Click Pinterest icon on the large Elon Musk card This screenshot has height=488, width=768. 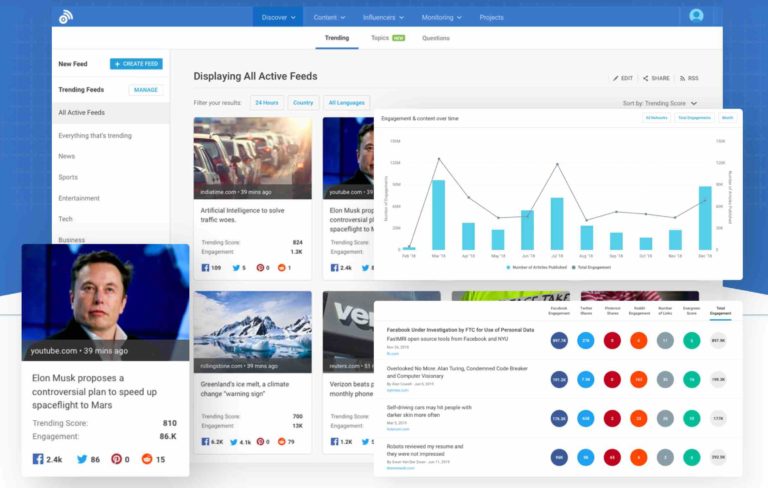(116, 459)
